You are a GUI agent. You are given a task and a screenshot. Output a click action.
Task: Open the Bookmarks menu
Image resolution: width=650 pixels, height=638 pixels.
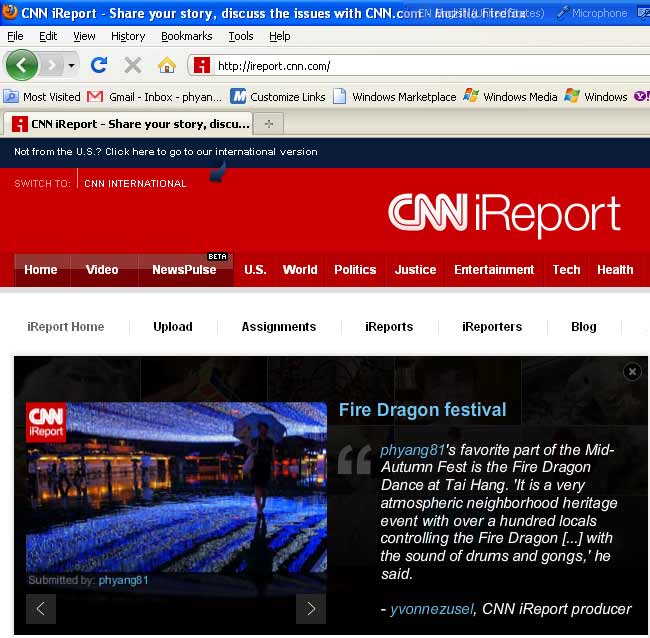(187, 36)
